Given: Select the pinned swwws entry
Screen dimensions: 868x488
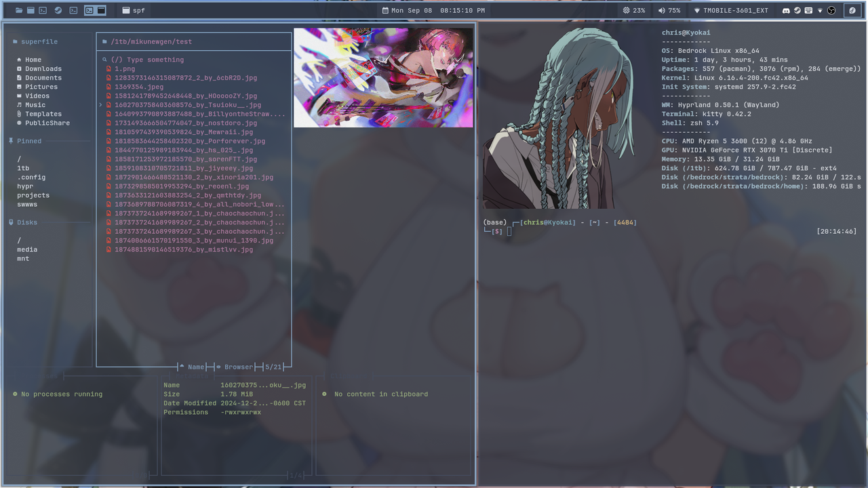Looking at the screenshot, I should tap(27, 204).
